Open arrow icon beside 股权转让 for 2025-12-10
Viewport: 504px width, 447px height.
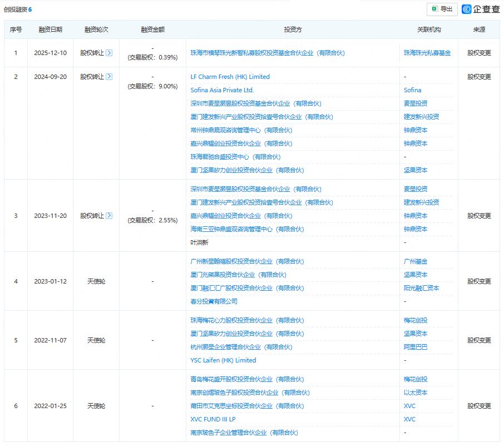coord(109,53)
